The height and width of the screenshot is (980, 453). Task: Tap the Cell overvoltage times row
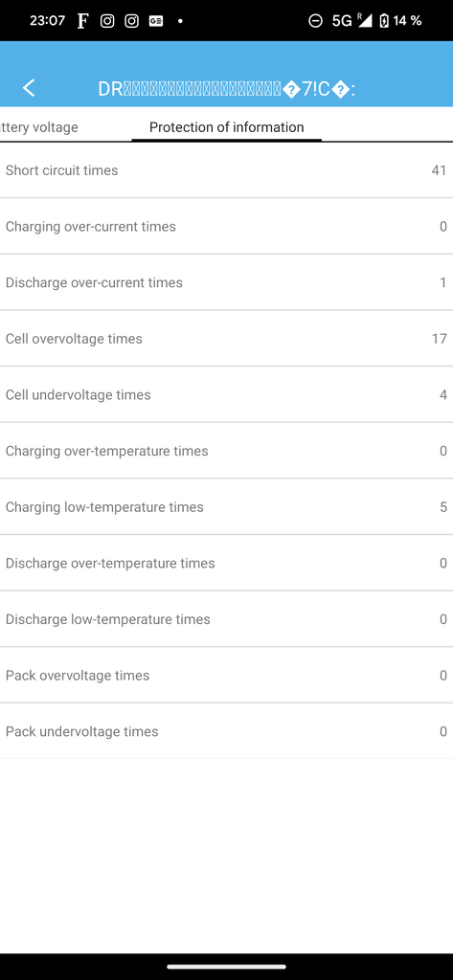226,339
